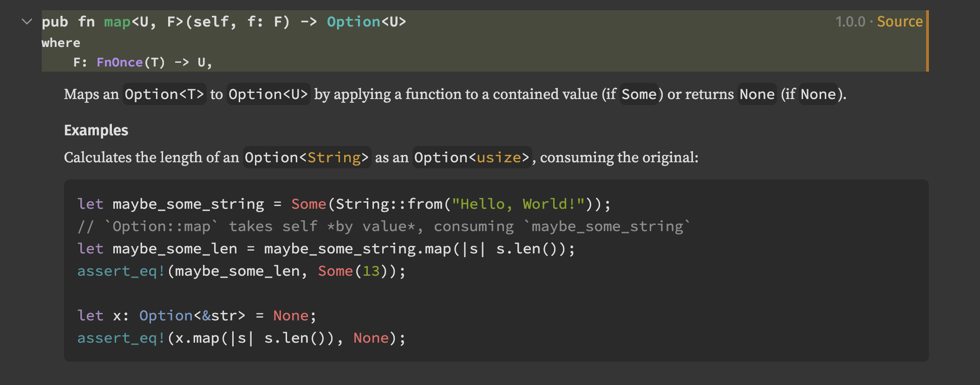The image size is (980, 385).
Task: Click the 'where' keyword in signature
Action: point(61,43)
